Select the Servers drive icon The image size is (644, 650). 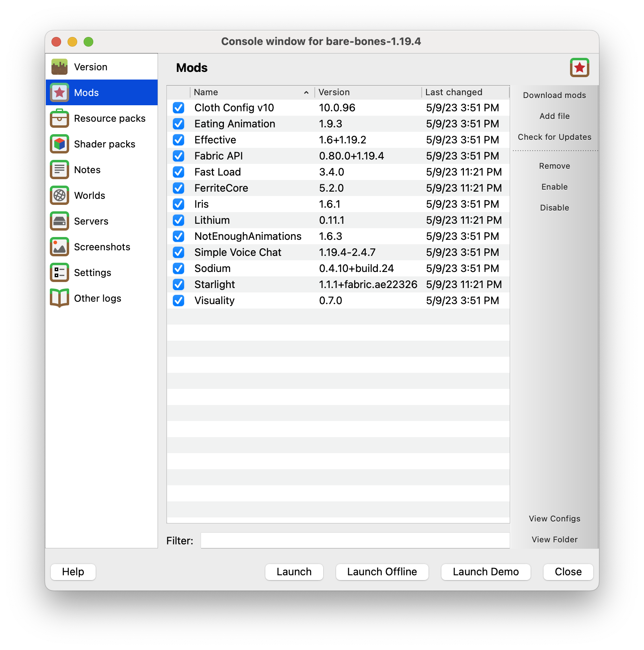point(59,221)
